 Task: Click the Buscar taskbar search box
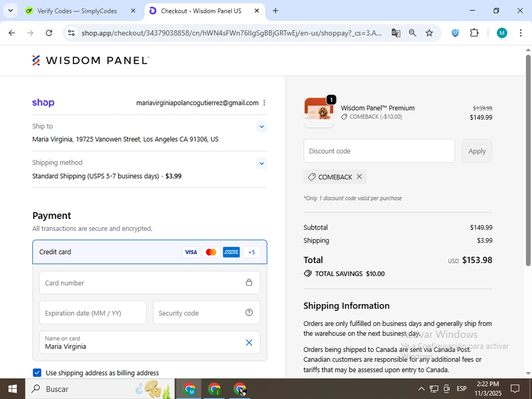pyautogui.click(x=100, y=389)
